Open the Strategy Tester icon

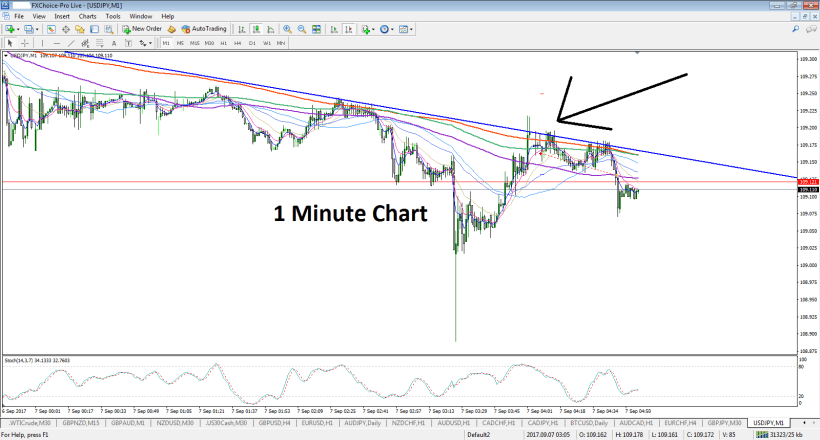coord(108,29)
